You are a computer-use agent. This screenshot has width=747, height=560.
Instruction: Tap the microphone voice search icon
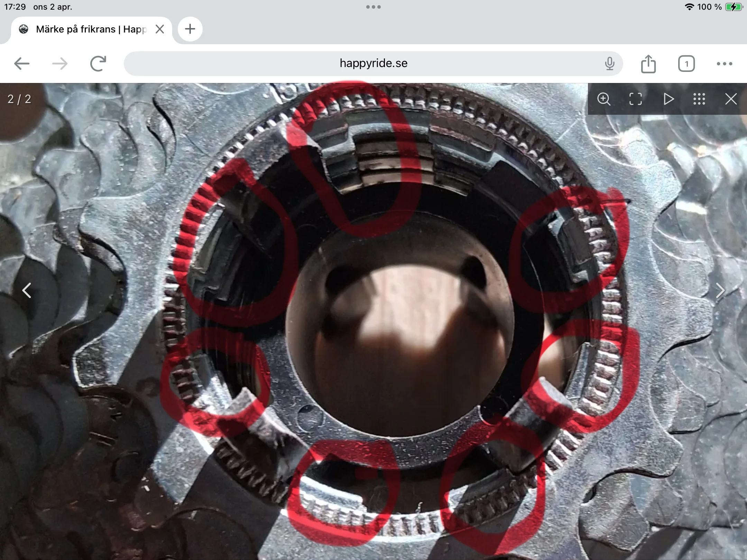[x=610, y=64]
